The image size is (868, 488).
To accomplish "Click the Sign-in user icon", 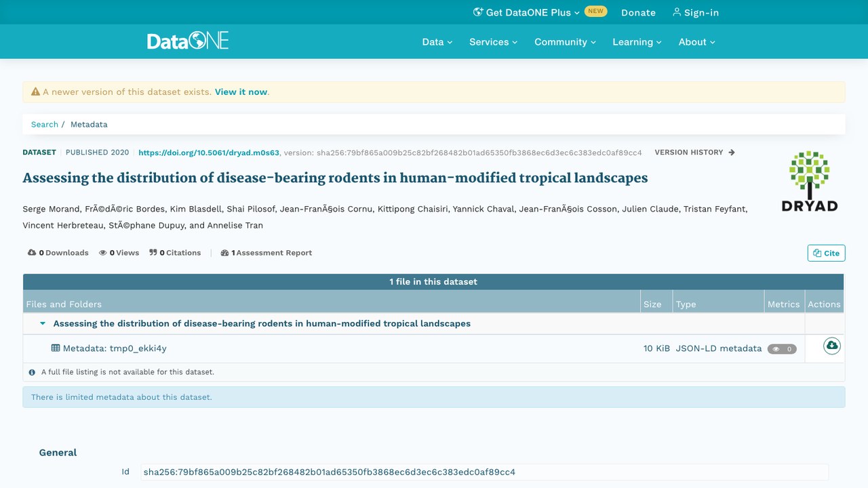I will 676,12.
